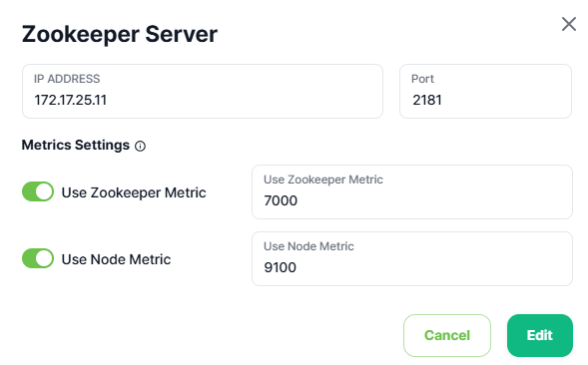Click the Metrics Settings heading
The height and width of the screenshot is (365, 588).
pos(76,145)
